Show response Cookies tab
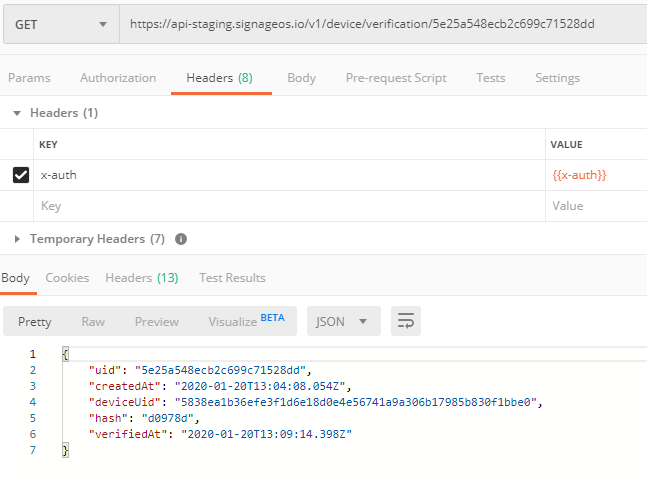Screen dimensions: 647x483 pos(67,278)
